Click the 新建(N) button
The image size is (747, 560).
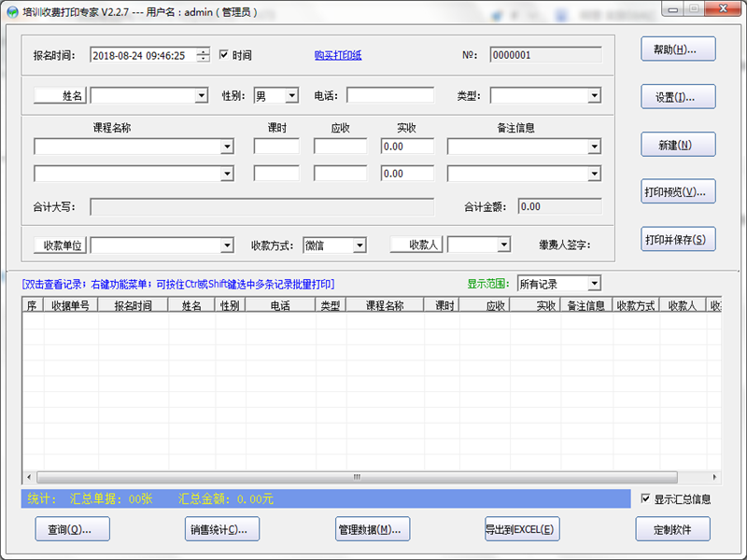click(678, 145)
